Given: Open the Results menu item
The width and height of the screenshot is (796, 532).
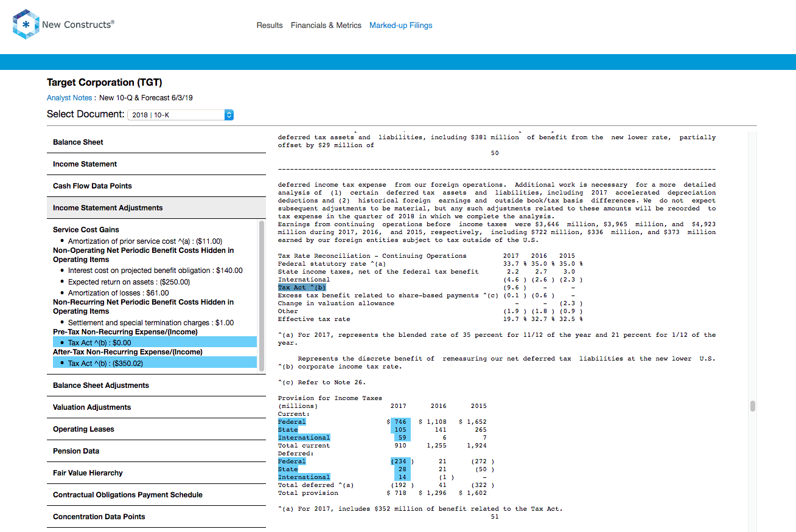Looking at the screenshot, I should 270,26.
